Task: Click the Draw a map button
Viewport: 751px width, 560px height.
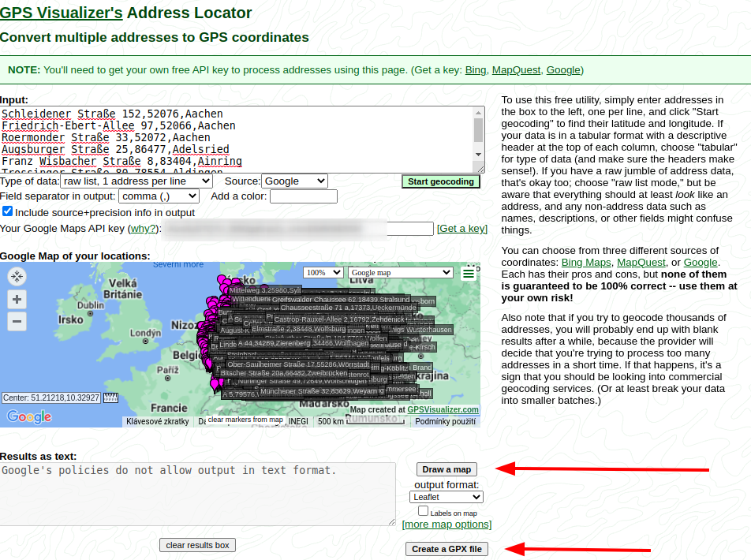Action: (x=446, y=469)
